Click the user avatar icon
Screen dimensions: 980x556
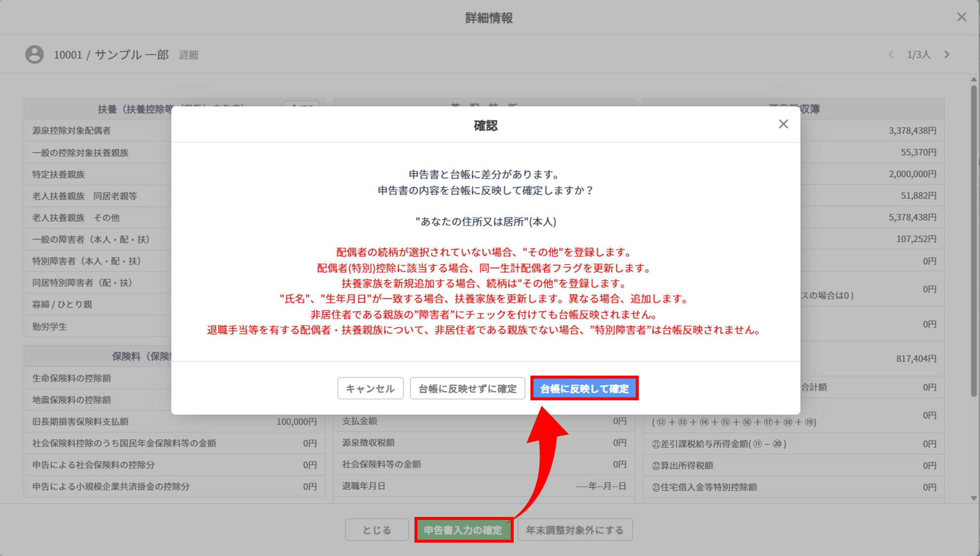(x=35, y=54)
